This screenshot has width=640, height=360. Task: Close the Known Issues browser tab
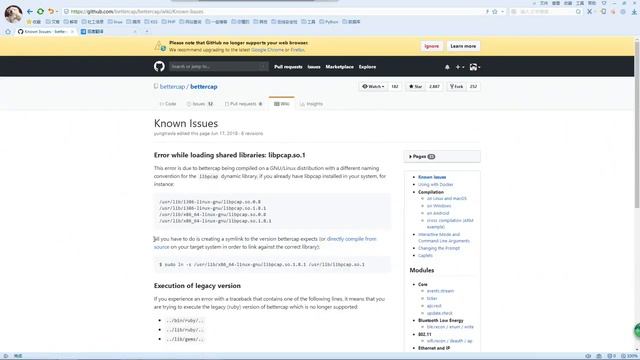pyautogui.click(x=72, y=31)
